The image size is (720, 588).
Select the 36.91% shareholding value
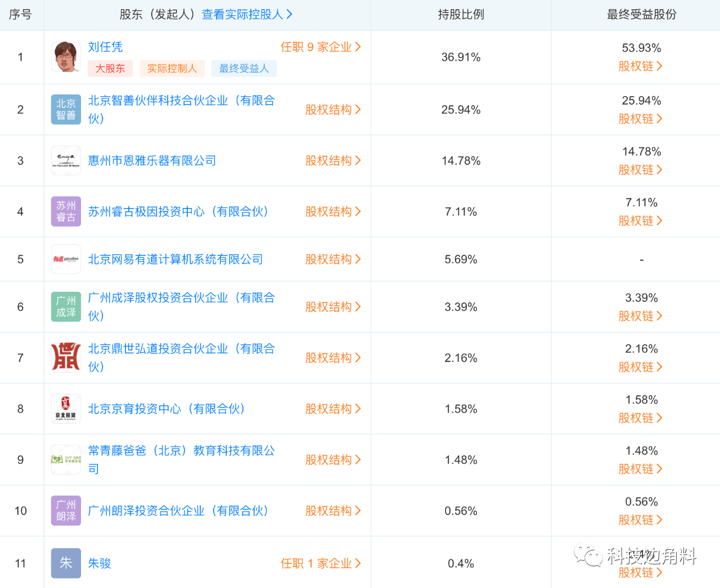[461, 57]
